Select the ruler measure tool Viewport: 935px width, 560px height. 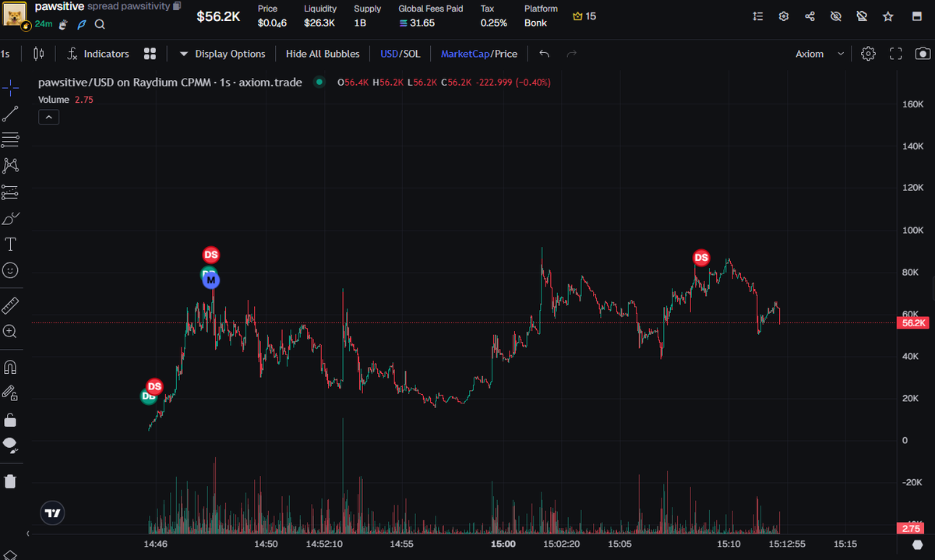coord(11,305)
